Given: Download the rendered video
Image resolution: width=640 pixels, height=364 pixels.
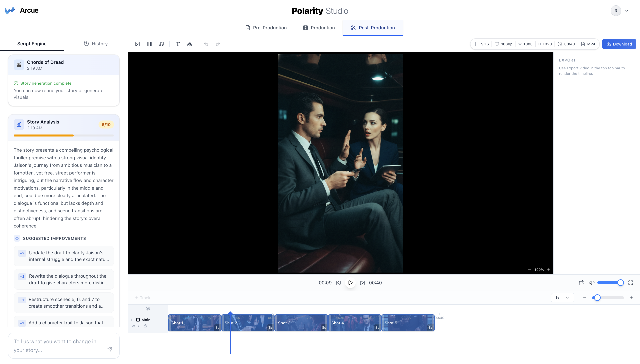Looking at the screenshot, I should (x=619, y=44).
